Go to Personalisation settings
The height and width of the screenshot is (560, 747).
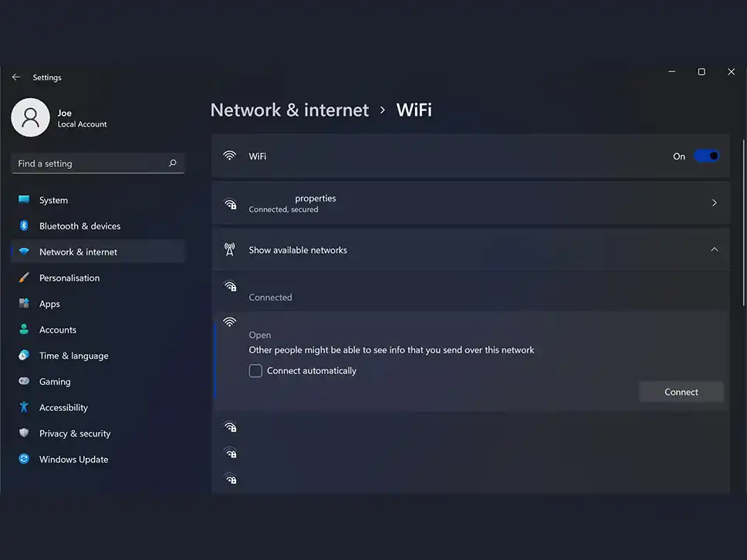[x=69, y=278]
